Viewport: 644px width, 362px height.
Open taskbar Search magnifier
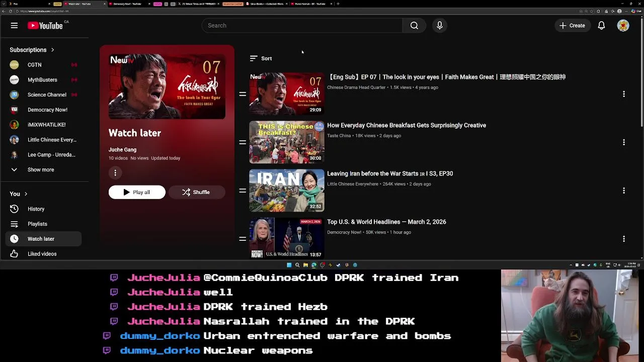[297, 265]
